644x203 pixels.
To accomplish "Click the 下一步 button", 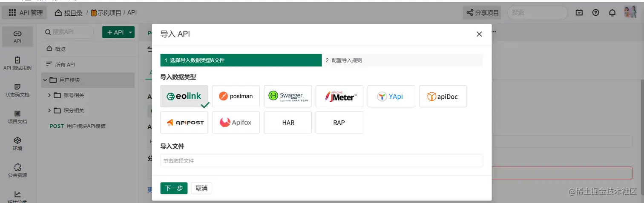I will tap(174, 188).
